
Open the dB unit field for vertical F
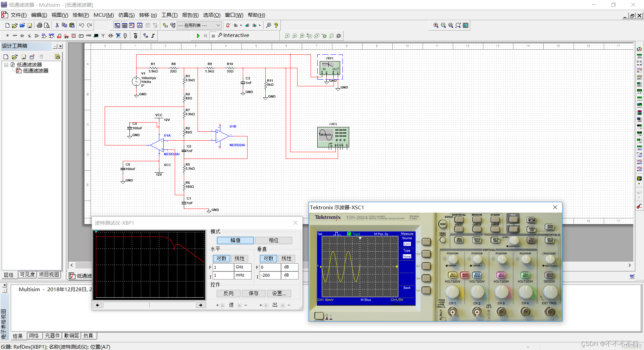(x=290, y=267)
